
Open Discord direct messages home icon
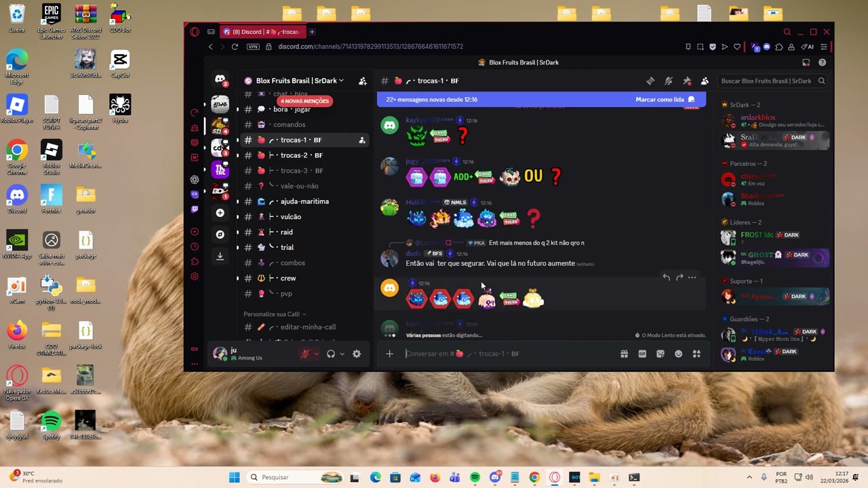tap(220, 80)
